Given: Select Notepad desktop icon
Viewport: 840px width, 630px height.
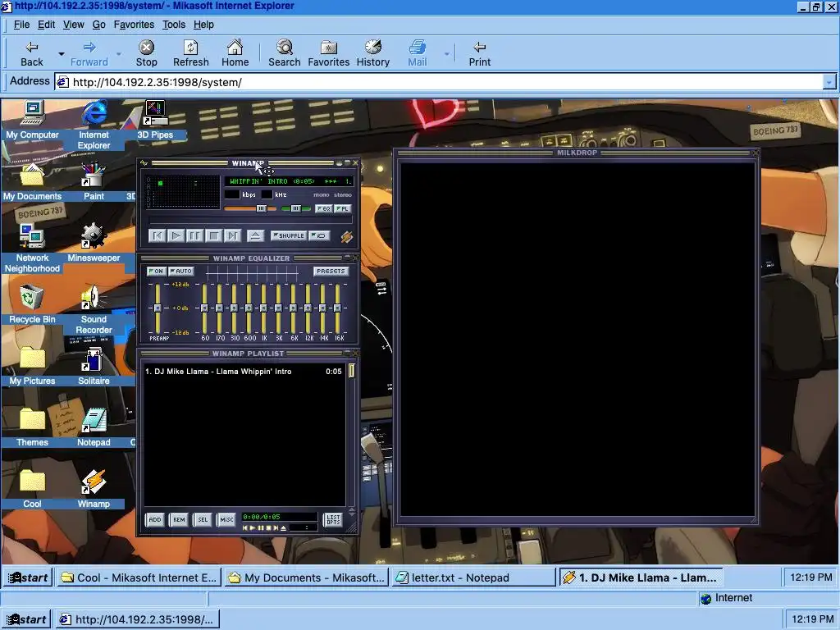Looking at the screenshot, I should click(x=94, y=428).
